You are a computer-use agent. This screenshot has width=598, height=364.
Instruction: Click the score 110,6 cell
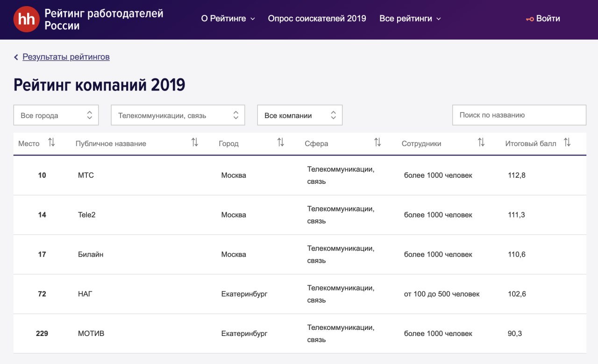[x=517, y=255]
